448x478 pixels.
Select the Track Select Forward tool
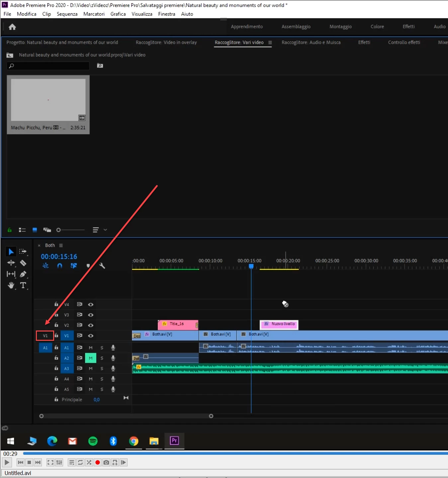click(23, 251)
